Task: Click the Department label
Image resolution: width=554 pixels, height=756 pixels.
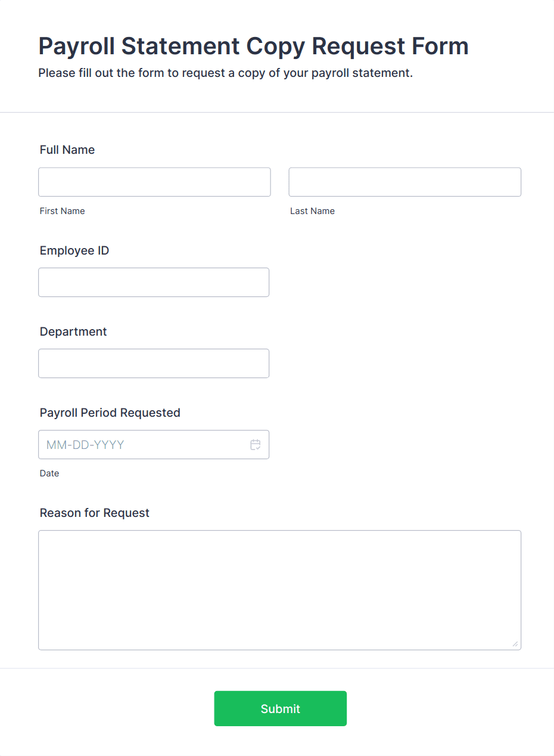Action: [73, 331]
